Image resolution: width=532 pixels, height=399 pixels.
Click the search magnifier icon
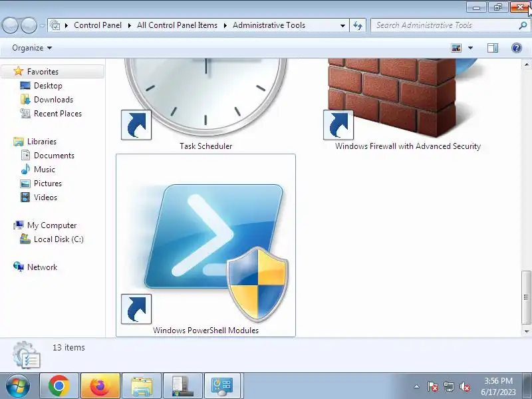point(523,25)
